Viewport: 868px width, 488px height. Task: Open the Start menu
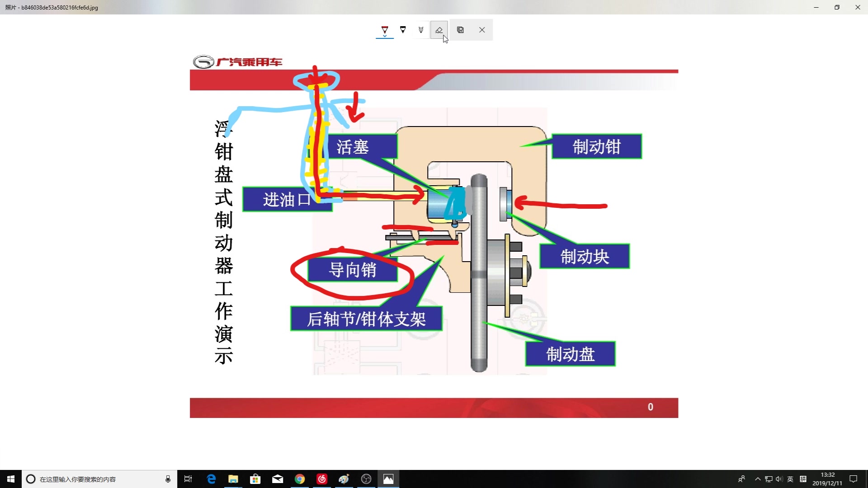coord(9,479)
